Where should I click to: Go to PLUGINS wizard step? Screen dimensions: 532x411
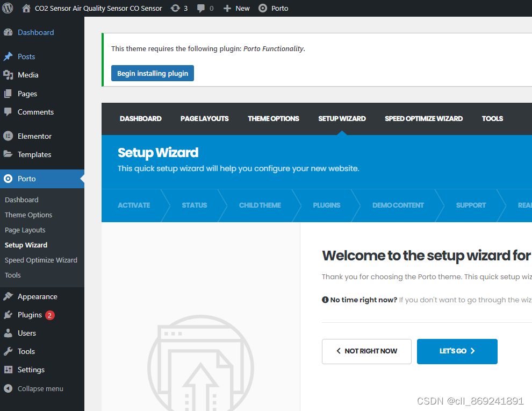coord(326,205)
